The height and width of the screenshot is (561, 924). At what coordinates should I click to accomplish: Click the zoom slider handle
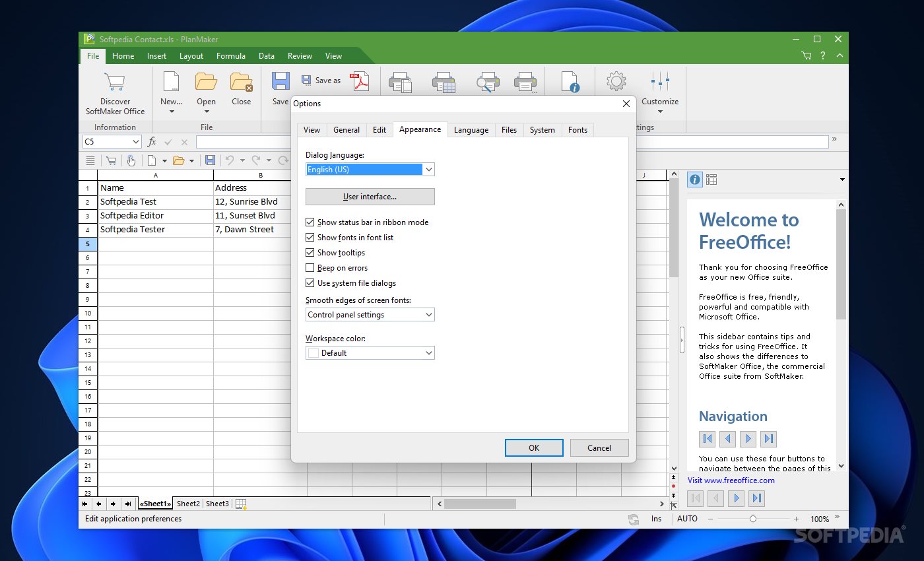point(753,519)
